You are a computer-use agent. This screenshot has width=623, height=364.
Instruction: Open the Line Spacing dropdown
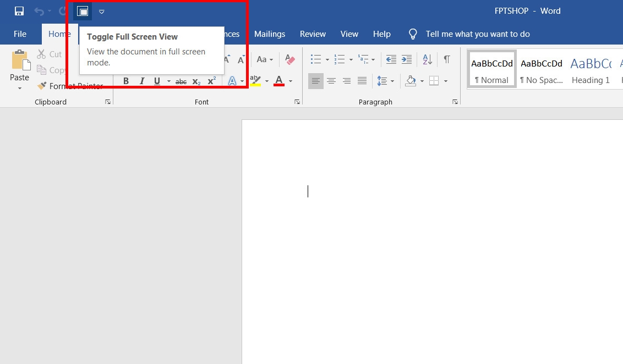386,80
